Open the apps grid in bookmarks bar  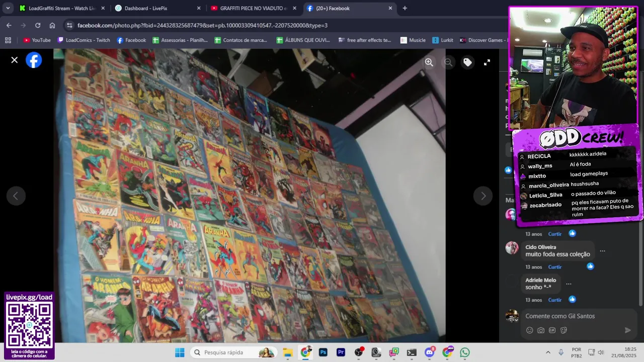[8, 40]
